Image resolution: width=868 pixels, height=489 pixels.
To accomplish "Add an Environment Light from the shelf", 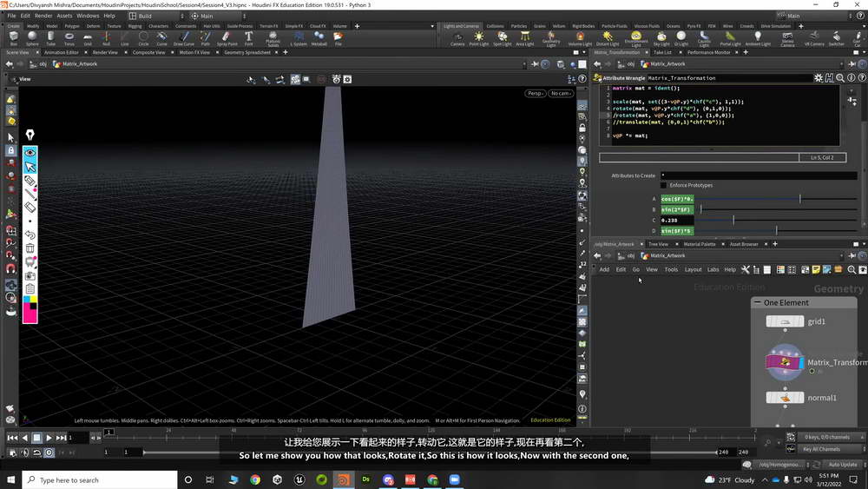I will point(636,39).
